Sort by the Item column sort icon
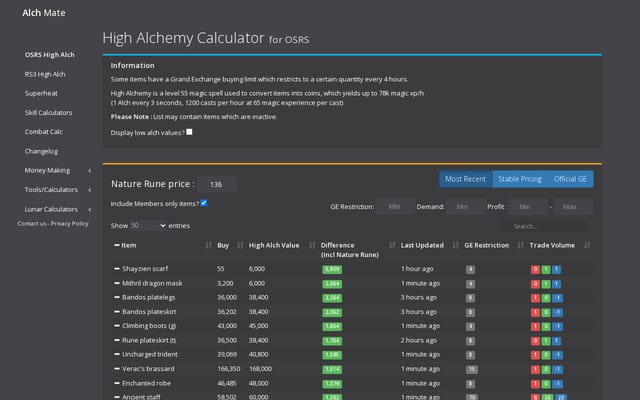 pos(209,245)
